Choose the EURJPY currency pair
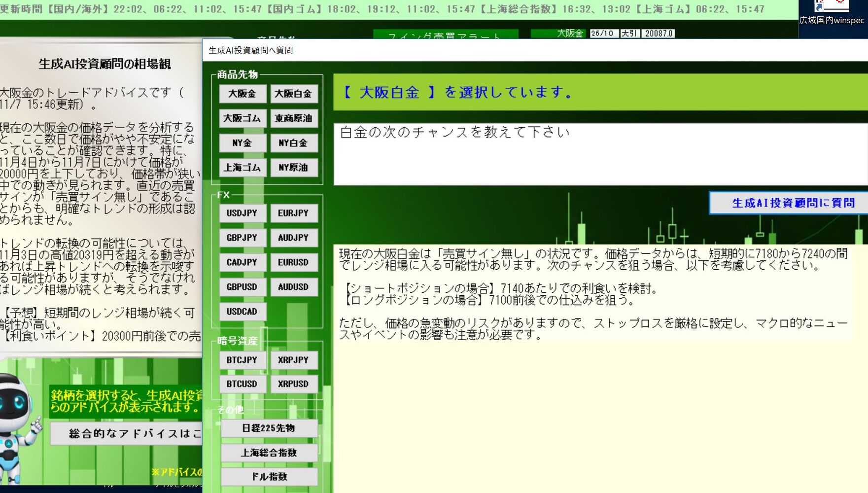868x493 pixels. 294,213
